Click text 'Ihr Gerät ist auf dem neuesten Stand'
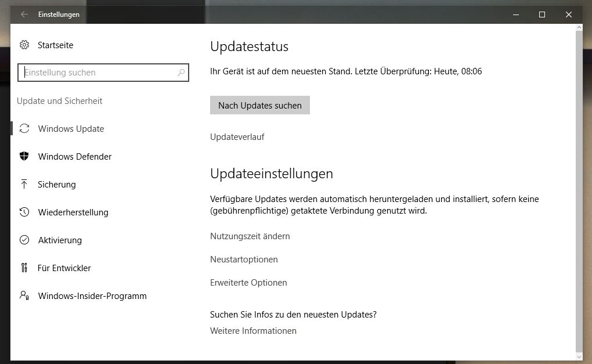Image resolution: width=592 pixels, height=364 pixels. coord(281,71)
